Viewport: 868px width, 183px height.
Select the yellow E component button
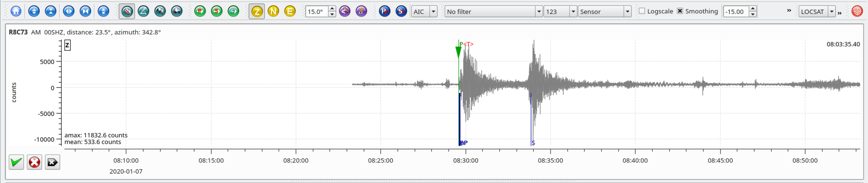290,11
